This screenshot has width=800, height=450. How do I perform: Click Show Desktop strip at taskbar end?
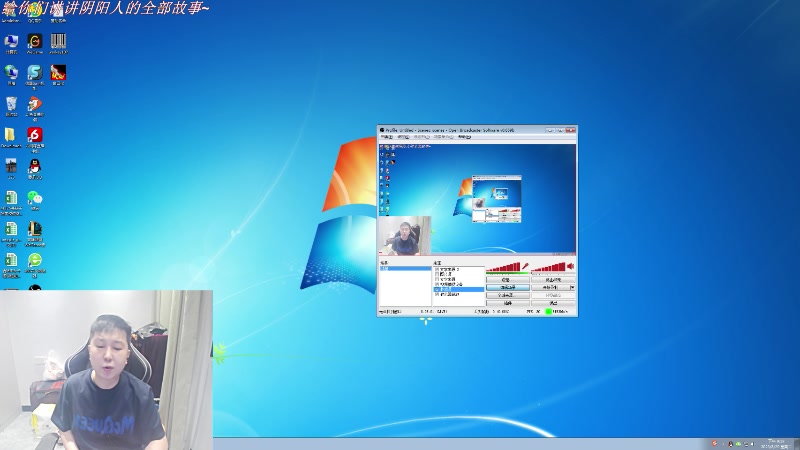coord(796,443)
